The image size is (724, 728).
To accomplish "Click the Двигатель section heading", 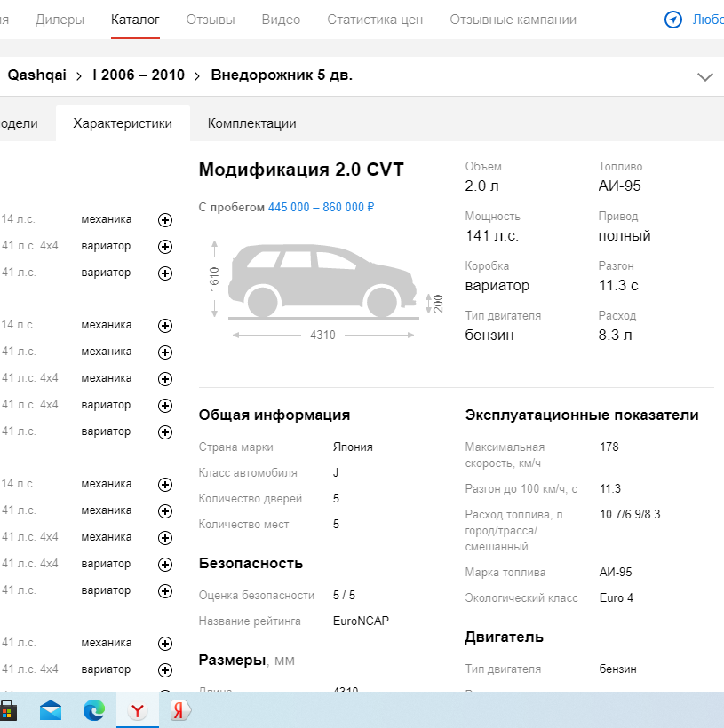I will click(x=505, y=637).
